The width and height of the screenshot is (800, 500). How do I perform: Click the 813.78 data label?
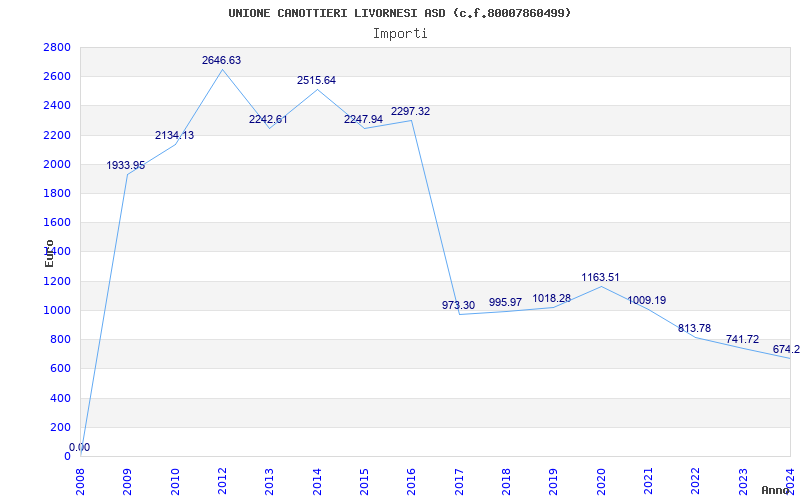694,328
